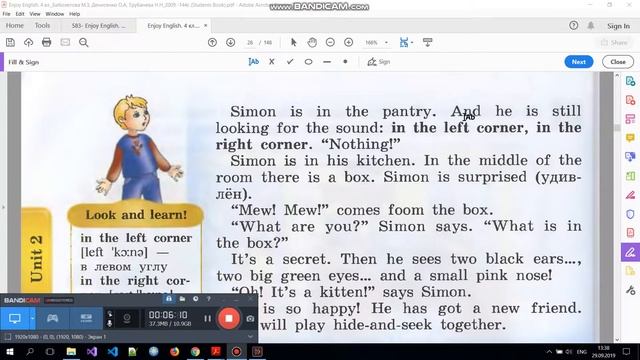Select Bandicam game recording mode
This screenshot has height=360, width=640.
pos(52,318)
